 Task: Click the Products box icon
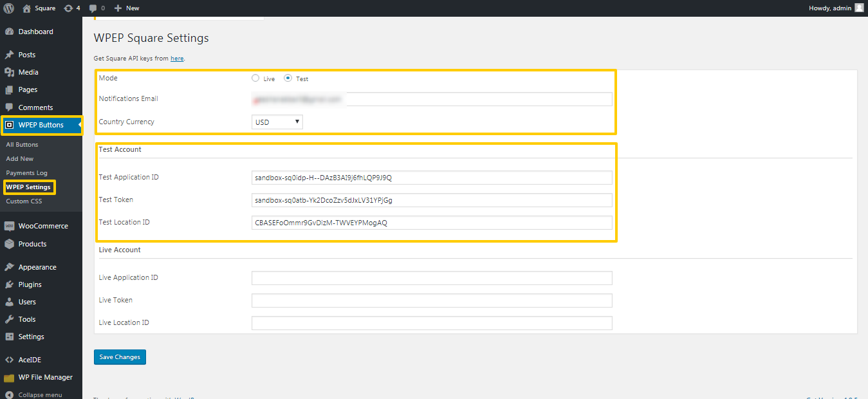click(10, 244)
